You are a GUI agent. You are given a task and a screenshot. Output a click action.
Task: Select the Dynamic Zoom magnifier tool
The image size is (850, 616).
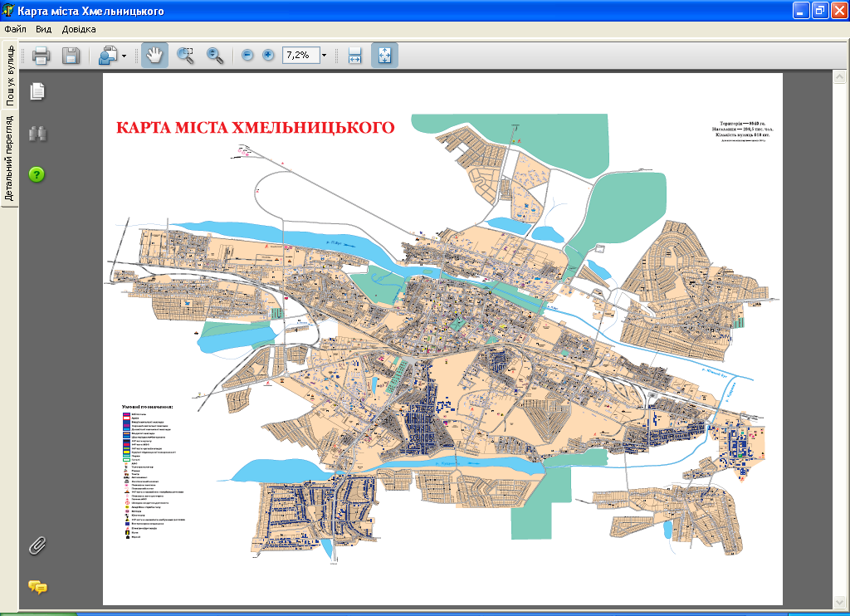[215, 56]
